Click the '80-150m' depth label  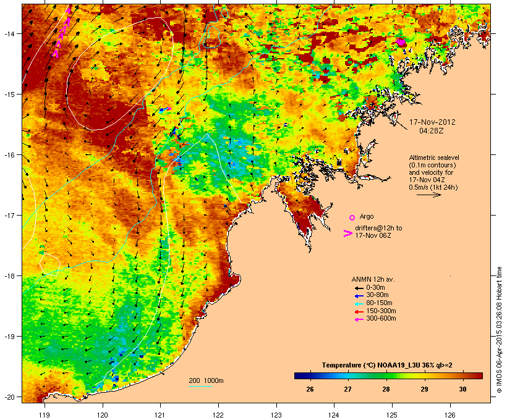[379, 303]
